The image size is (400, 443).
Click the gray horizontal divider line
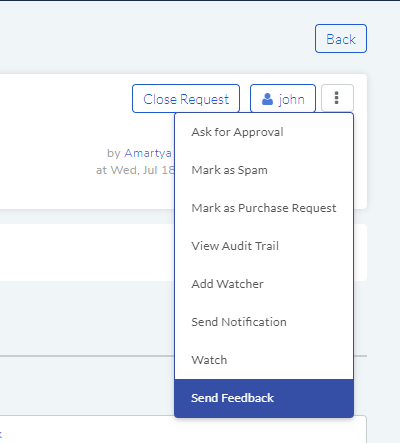87,356
